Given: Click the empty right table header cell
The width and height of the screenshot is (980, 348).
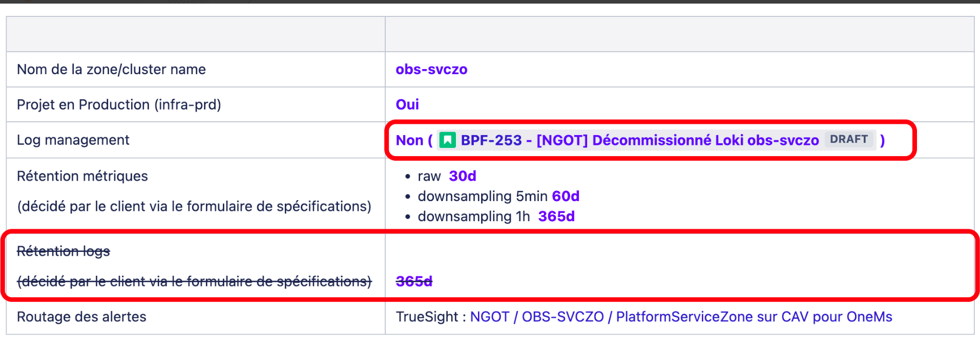Looking at the screenshot, I should point(680,34).
